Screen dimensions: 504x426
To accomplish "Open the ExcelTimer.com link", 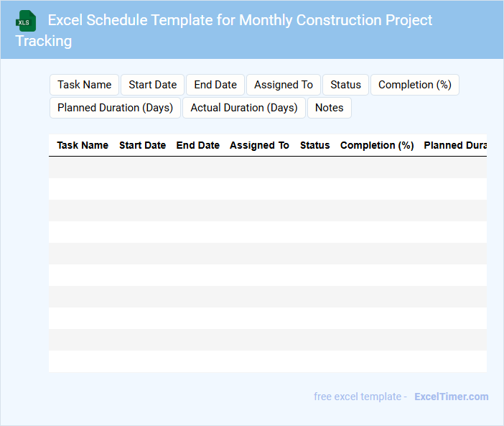I will tap(451, 397).
